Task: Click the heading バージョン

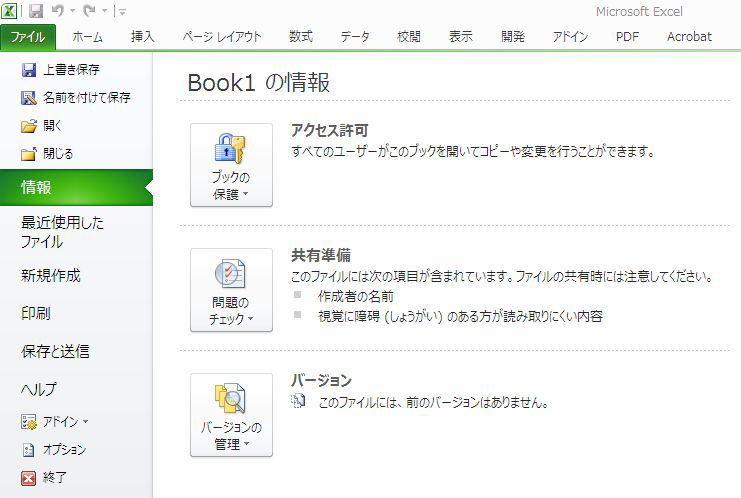Action: tap(321, 380)
